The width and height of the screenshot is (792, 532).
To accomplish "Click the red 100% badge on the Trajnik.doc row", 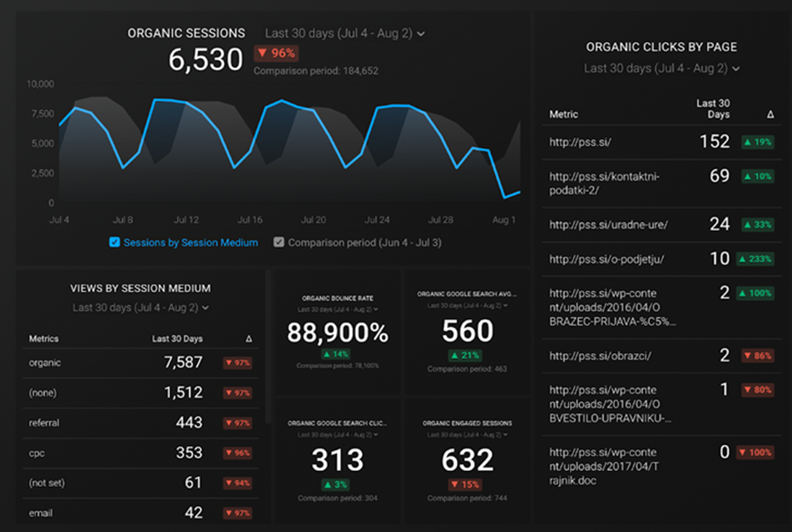I will (x=756, y=452).
